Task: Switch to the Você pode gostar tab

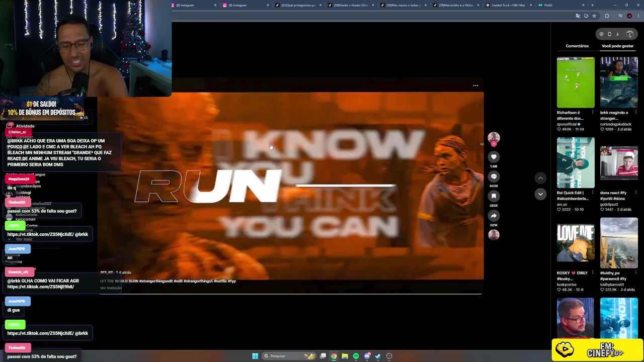Action: coord(617,46)
